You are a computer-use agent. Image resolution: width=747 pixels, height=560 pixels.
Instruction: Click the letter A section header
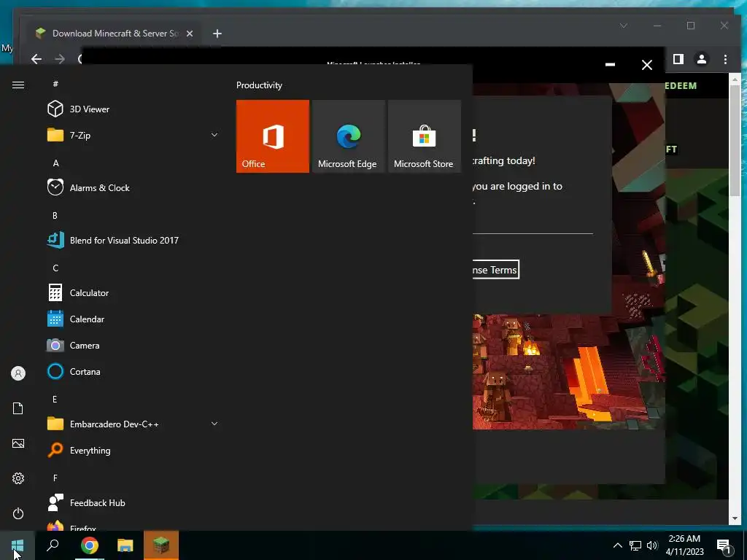[x=55, y=163]
